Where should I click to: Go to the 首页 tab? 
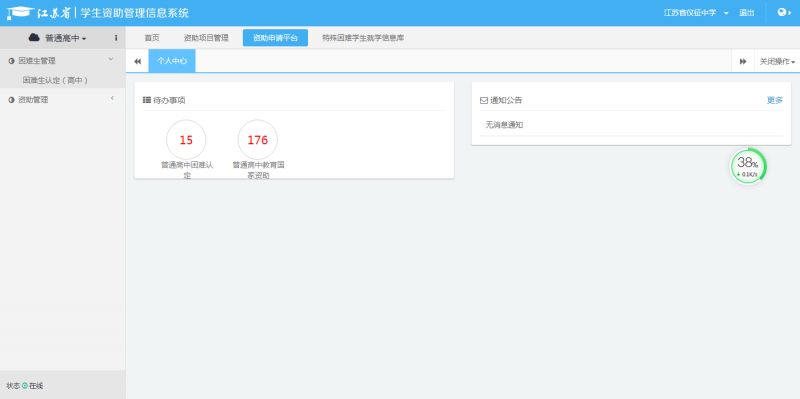point(152,38)
